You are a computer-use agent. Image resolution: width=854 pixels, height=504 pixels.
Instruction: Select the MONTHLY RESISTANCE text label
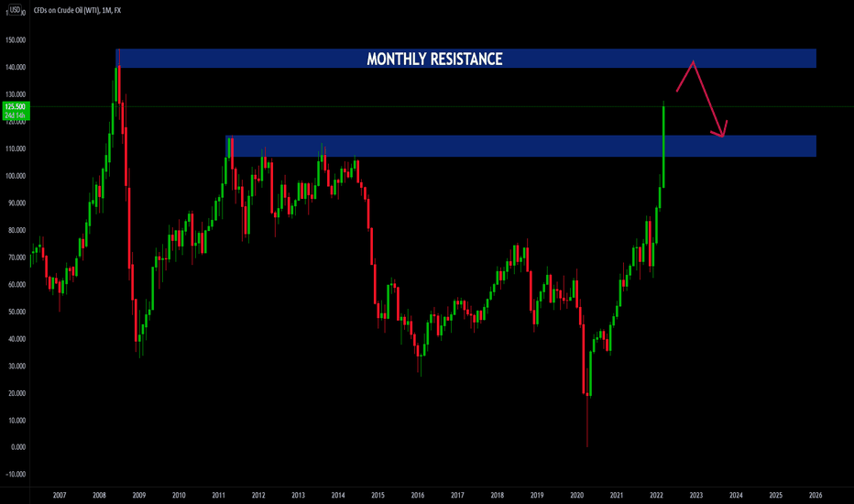434,59
